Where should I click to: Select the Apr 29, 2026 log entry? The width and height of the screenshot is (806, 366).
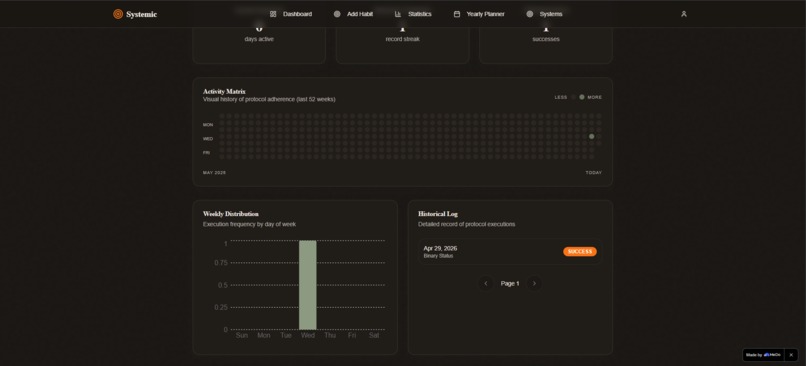pos(510,252)
